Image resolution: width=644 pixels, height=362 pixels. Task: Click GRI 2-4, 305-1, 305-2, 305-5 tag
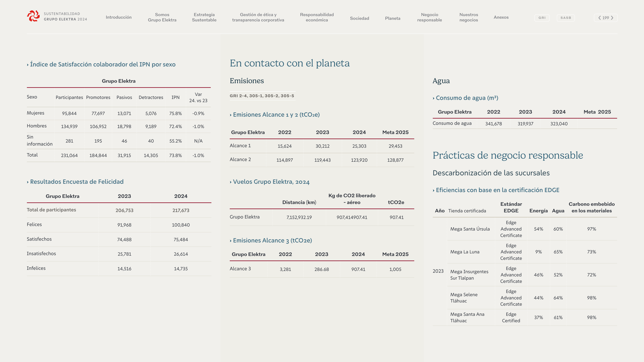(x=262, y=96)
